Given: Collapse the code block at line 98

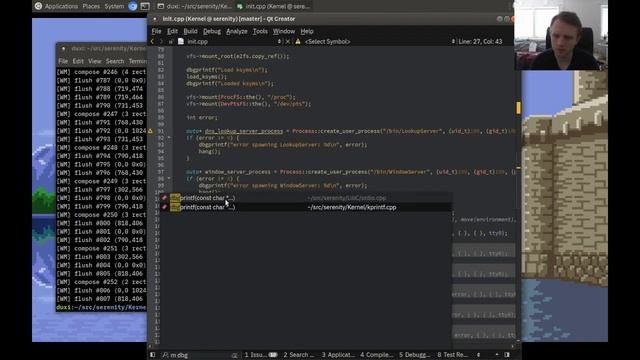Looking at the screenshot, I should (x=169, y=179).
